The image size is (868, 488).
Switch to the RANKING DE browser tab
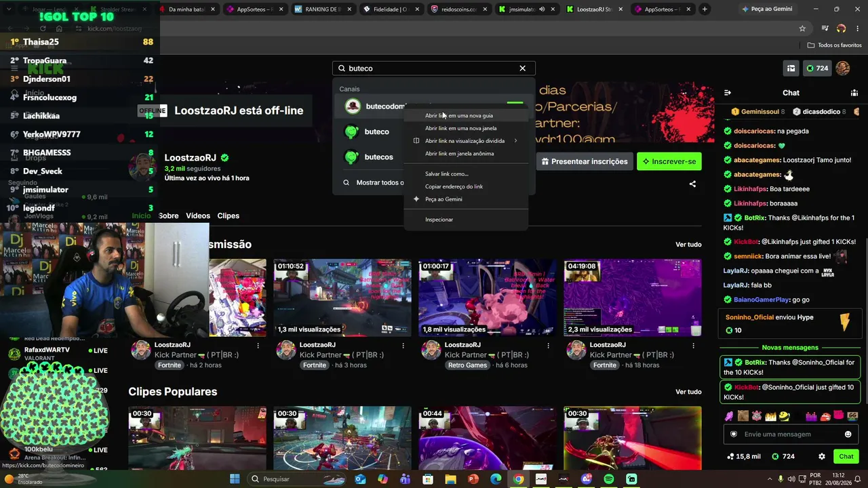click(323, 9)
